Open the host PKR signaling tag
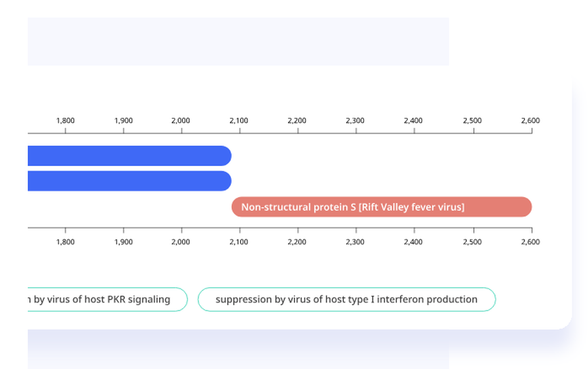This screenshot has width=588, height=369. [x=108, y=299]
